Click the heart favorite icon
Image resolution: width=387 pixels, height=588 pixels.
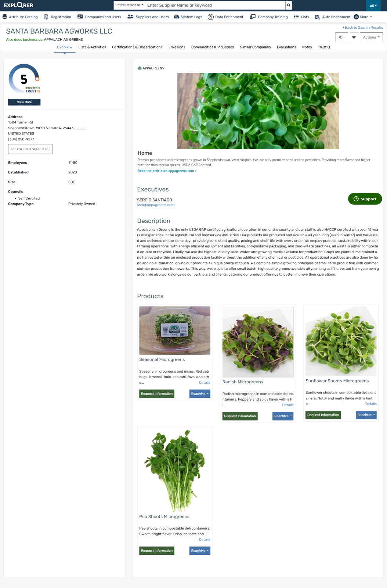point(354,37)
